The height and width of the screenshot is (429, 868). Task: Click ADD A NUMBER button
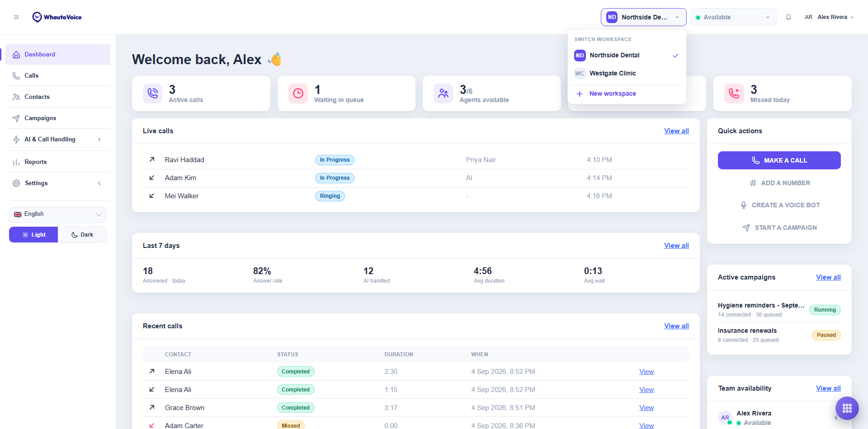coord(779,183)
